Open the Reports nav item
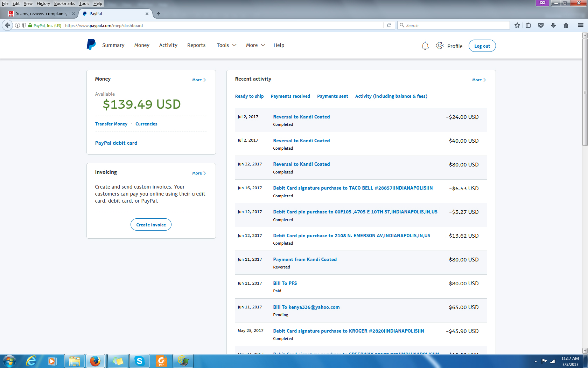 196,45
